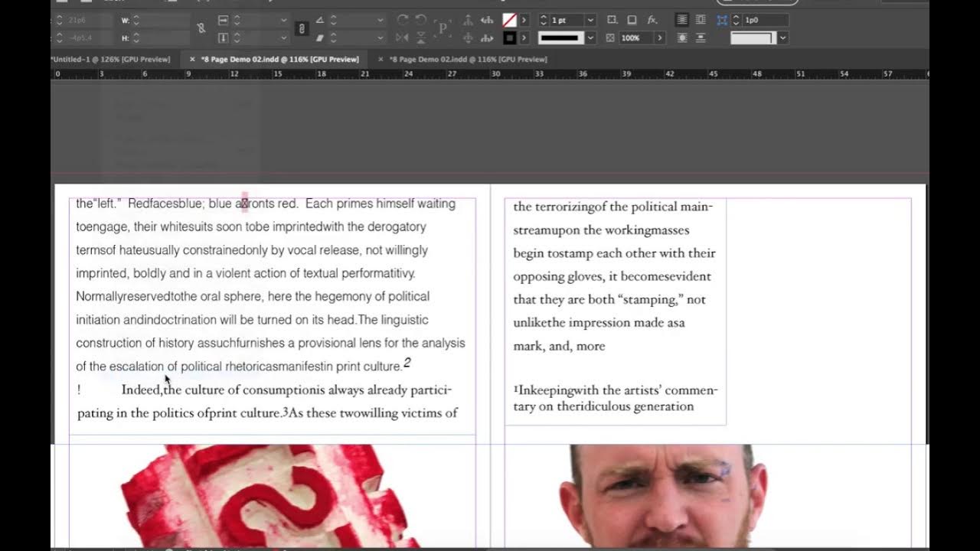The width and height of the screenshot is (980, 551).
Task: Click the word 'Indeed,' in the left page
Action: [142, 390]
